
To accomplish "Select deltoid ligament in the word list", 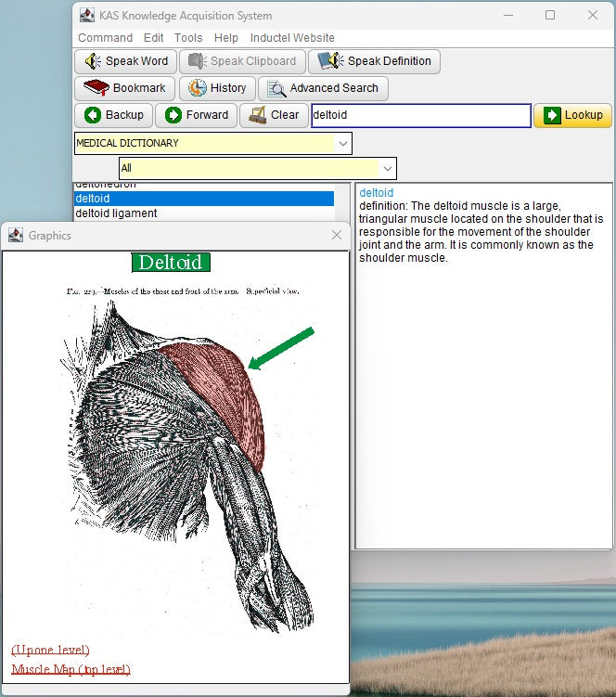I will pyautogui.click(x=116, y=213).
